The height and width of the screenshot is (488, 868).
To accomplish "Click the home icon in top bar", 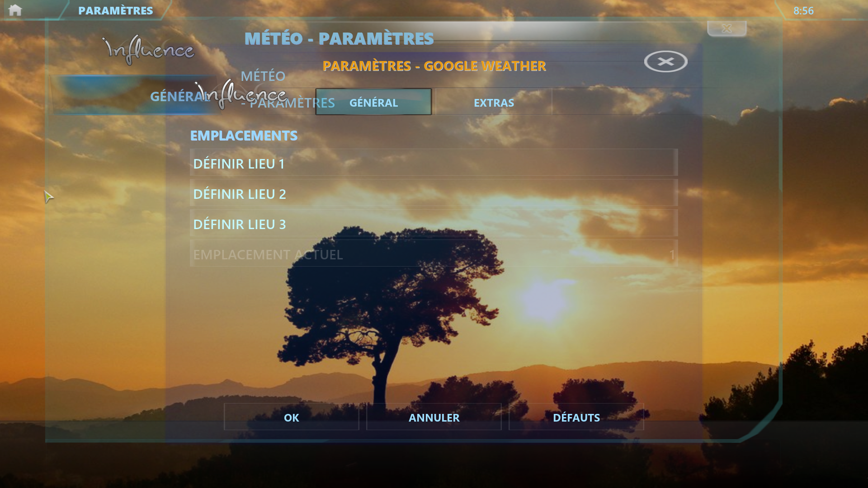I will [15, 10].
